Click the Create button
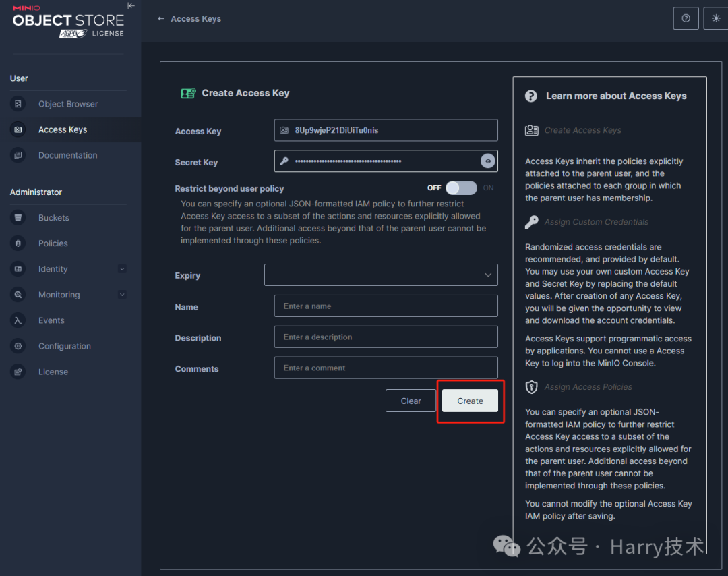Screen dimensions: 728x576 coord(470,401)
